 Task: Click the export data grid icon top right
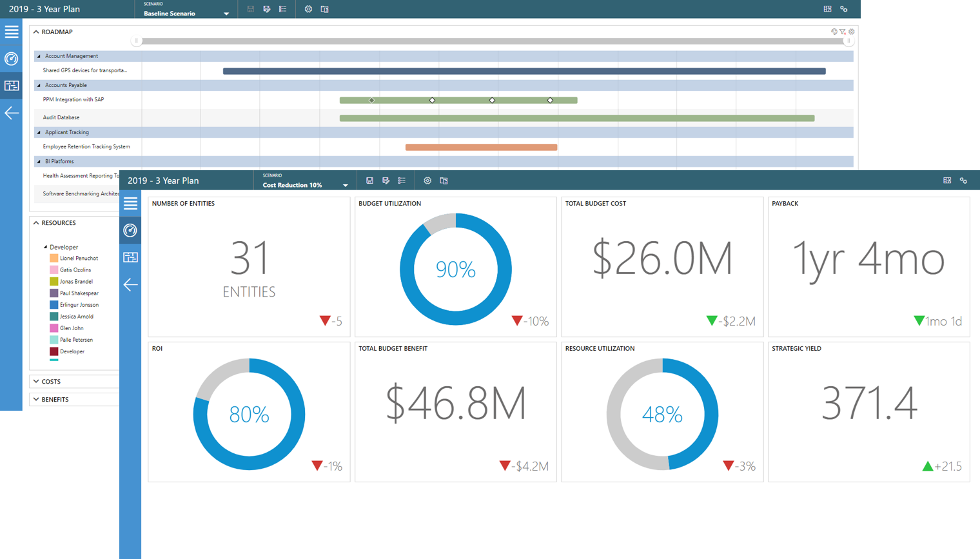(946, 181)
